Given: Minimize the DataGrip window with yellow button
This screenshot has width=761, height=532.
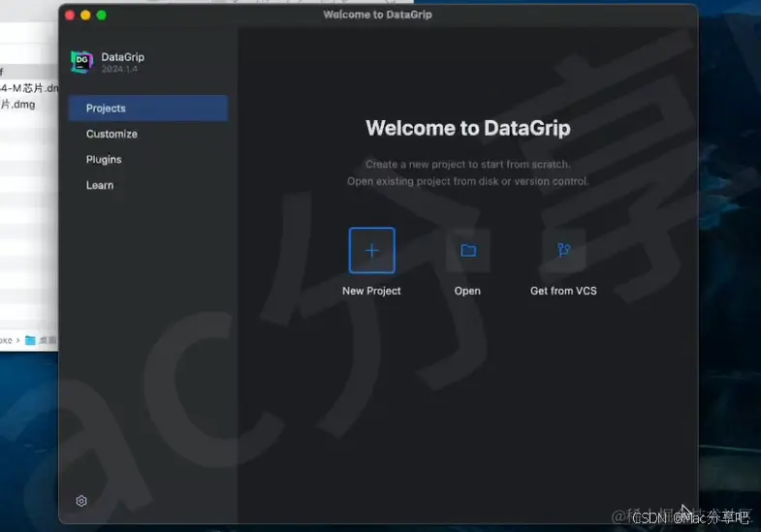Looking at the screenshot, I should pos(86,16).
